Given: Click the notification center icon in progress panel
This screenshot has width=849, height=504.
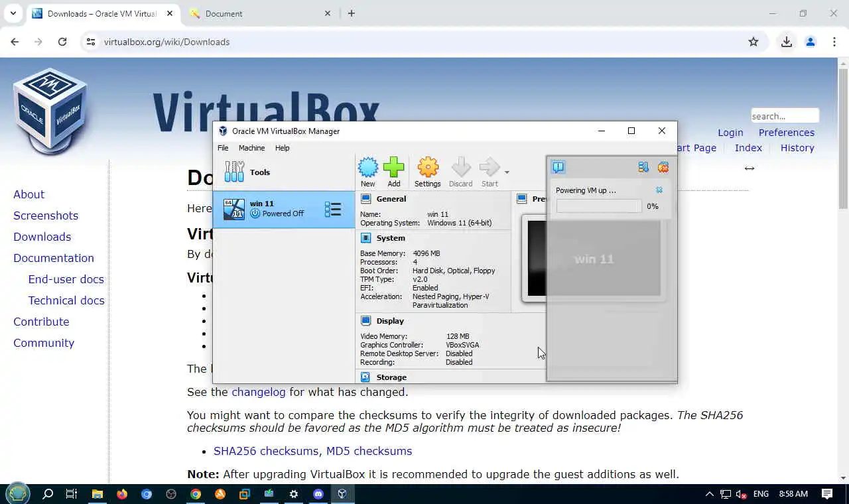Looking at the screenshot, I should click(558, 167).
